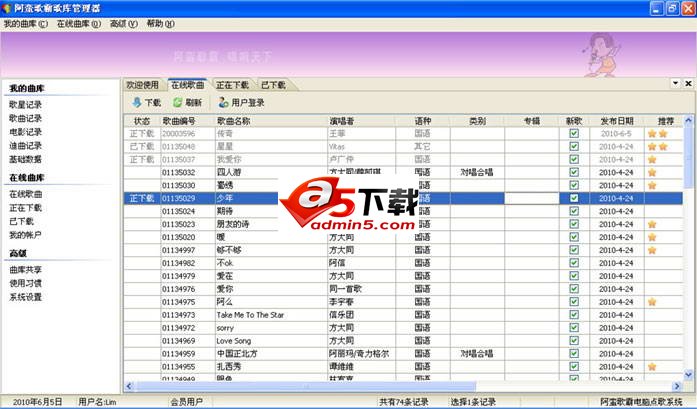Viewport: 697px width, 409px height.
Task: Click the horizontal scrollbar thumb
Action: pyautogui.click(x=305, y=386)
